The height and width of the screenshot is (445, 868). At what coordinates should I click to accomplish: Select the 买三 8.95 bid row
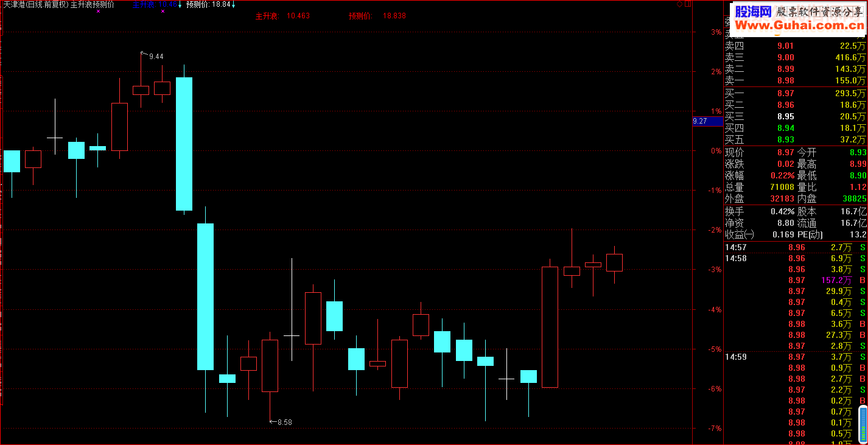point(795,116)
